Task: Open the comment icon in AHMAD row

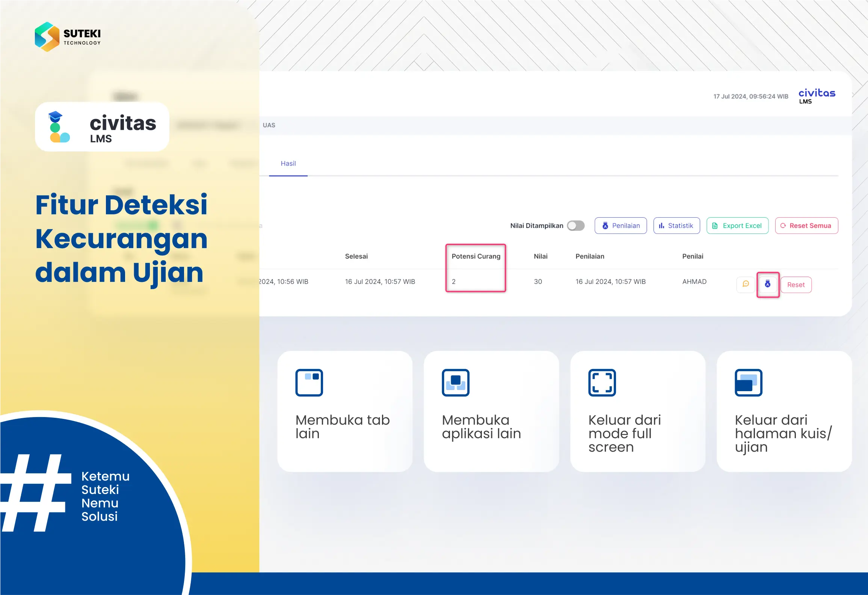Action: [x=746, y=284]
